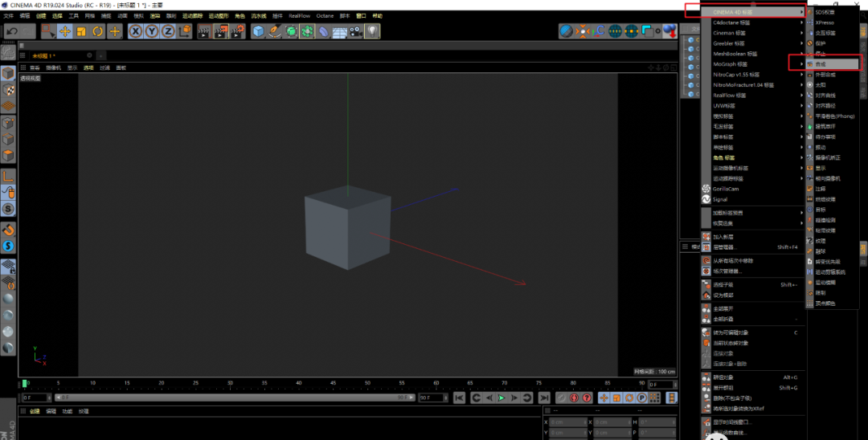868x440 pixels.
Task: Open the 文件 menu
Action: pos(8,16)
